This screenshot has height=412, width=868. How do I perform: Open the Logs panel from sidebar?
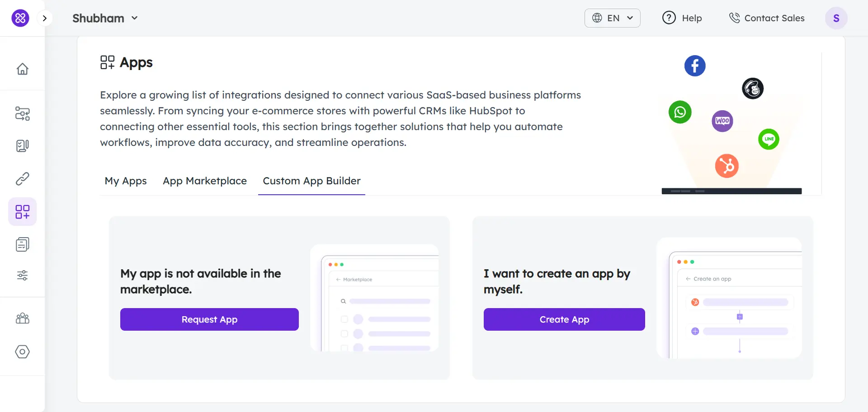coord(22,244)
